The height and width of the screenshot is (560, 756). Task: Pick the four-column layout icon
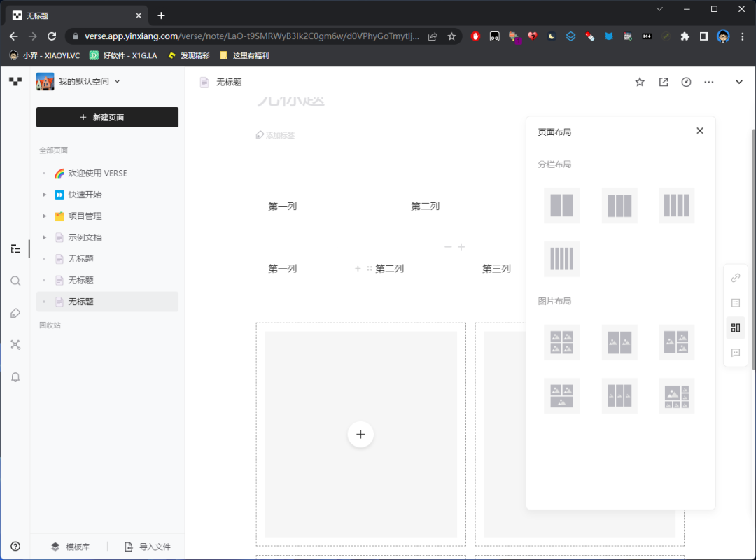[676, 206]
